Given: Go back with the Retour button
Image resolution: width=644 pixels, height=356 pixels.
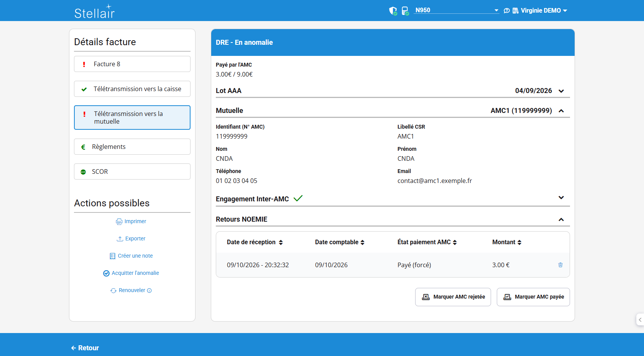Looking at the screenshot, I should (85, 348).
